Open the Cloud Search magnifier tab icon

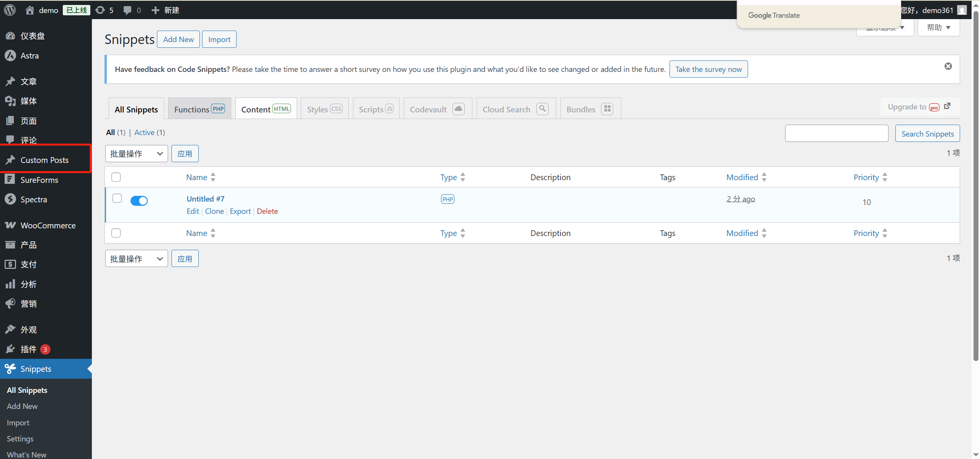pyautogui.click(x=542, y=109)
